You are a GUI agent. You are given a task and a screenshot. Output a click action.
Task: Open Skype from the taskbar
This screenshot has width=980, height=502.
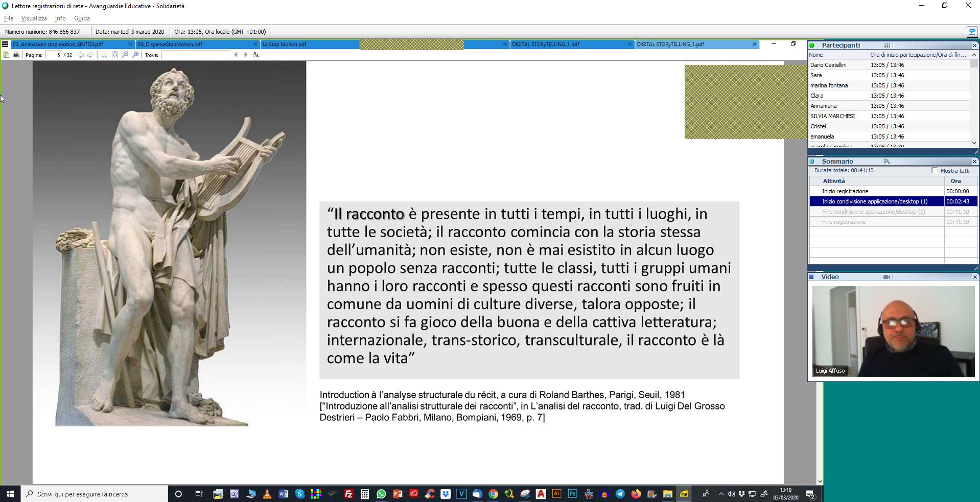(x=299, y=494)
